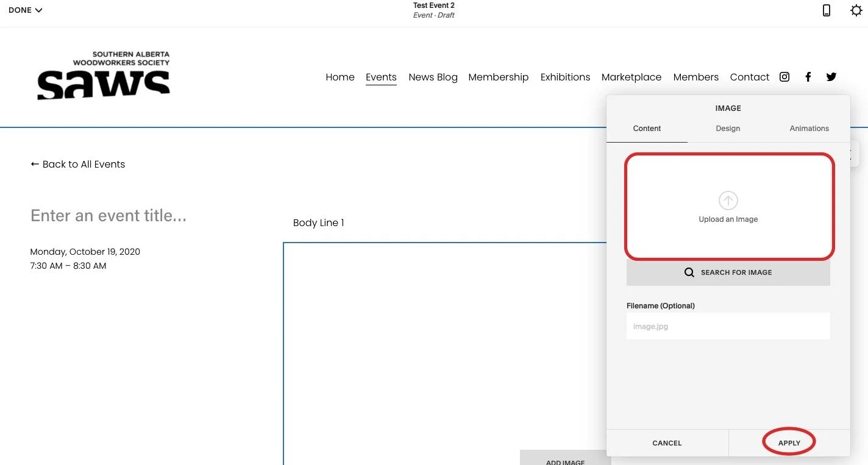Screen dimensions: 868x465
Task: Click the IMAGE panel heading
Action: (728, 108)
